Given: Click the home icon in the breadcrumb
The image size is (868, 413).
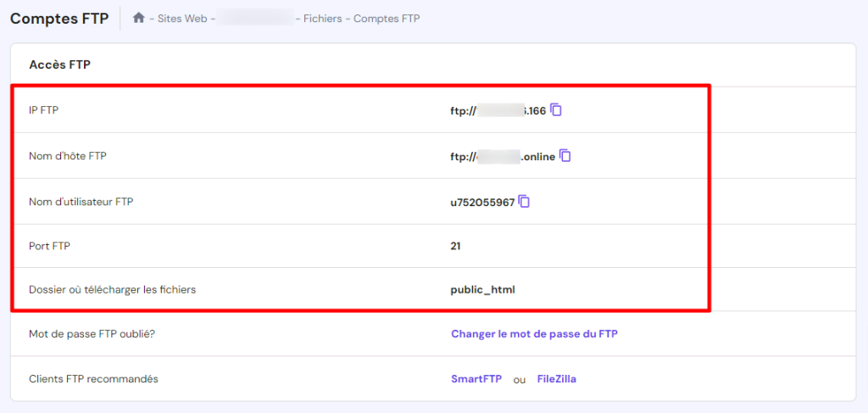Looking at the screenshot, I should point(139,18).
